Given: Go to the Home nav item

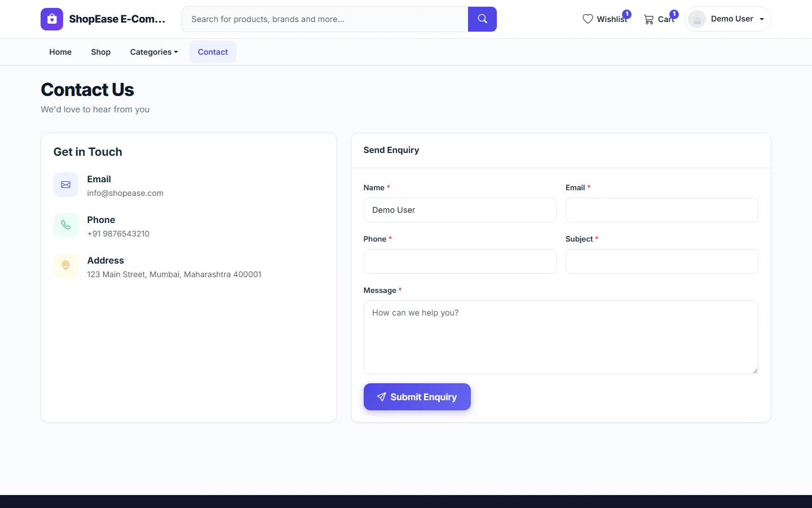Looking at the screenshot, I should 60,52.
